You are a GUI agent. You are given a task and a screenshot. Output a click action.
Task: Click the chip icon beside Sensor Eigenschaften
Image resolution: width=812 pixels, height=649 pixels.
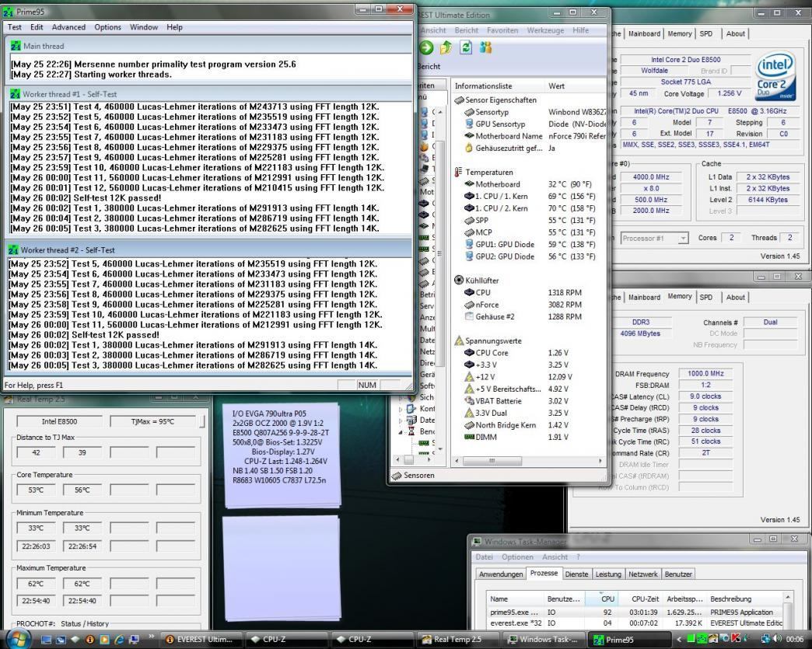click(459, 100)
